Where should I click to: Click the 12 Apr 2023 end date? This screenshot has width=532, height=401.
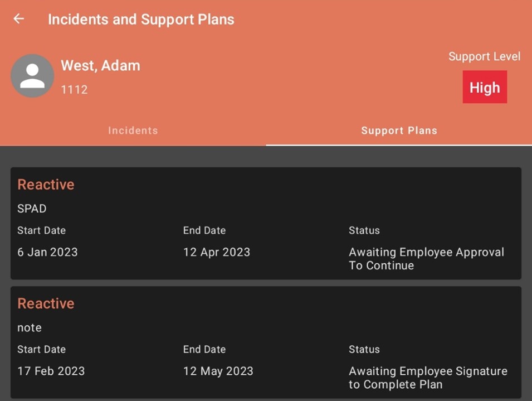click(x=217, y=252)
